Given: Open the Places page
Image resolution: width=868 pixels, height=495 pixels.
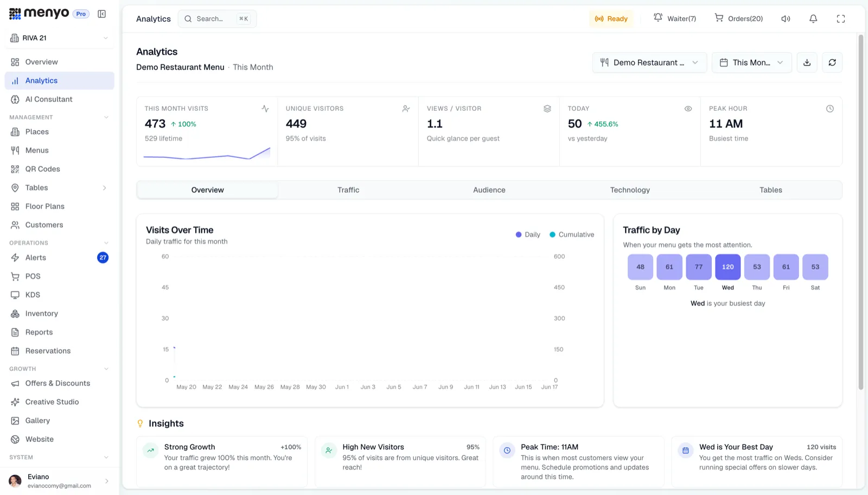Looking at the screenshot, I should click(x=60, y=132).
